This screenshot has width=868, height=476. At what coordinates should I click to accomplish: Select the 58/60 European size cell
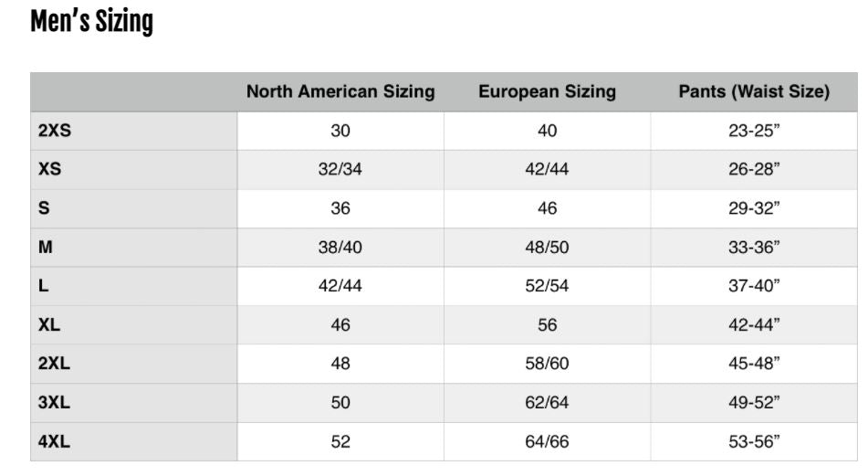click(547, 364)
